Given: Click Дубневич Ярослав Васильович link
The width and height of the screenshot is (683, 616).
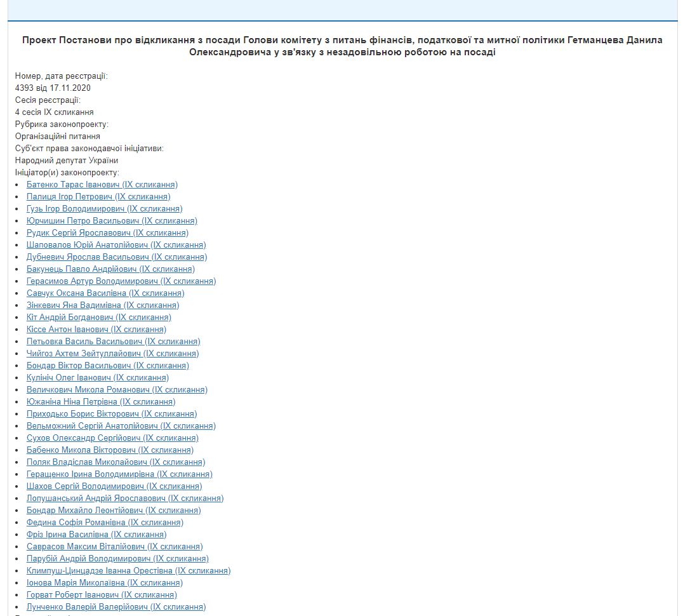Looking at the screenshot, I should pos(117,257).
